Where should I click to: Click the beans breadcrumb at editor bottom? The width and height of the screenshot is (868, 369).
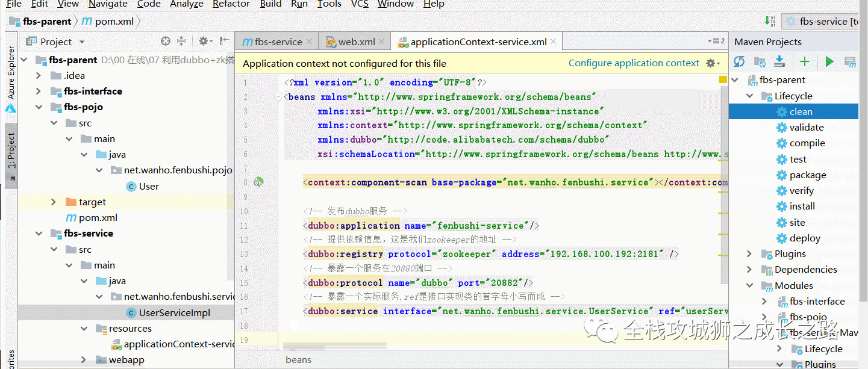tap(299, 360)
